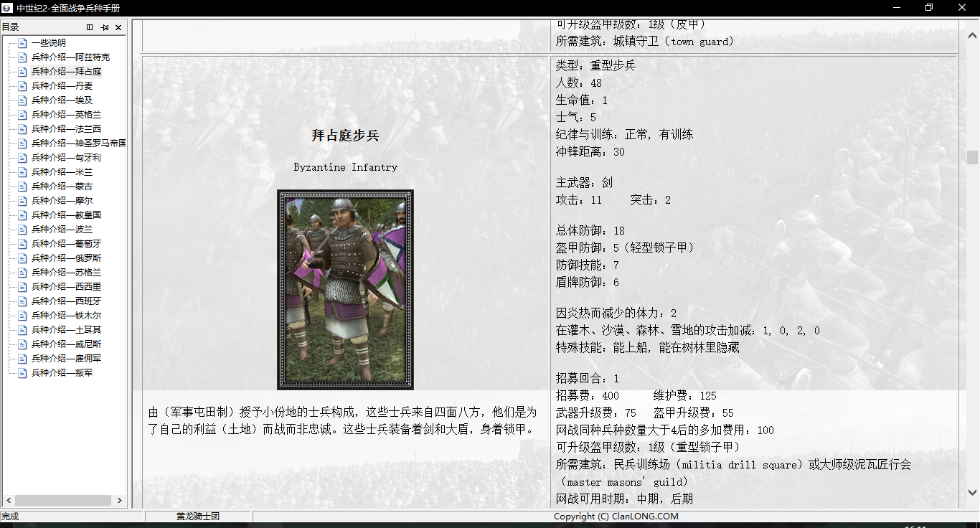Click the 维护费：125 value
This screenshot has height=528, width=980.
pos(685,396)
